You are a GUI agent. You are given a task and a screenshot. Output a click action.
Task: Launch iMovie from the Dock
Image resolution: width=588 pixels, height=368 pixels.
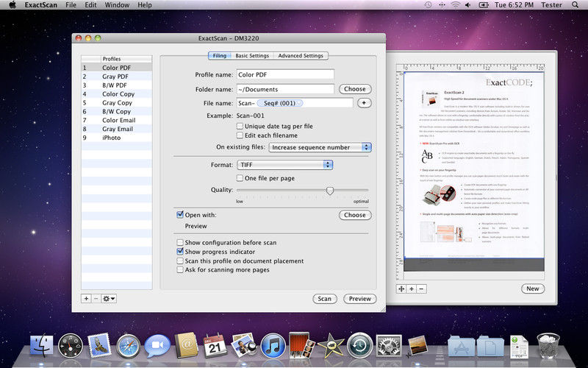coord(331,345)
